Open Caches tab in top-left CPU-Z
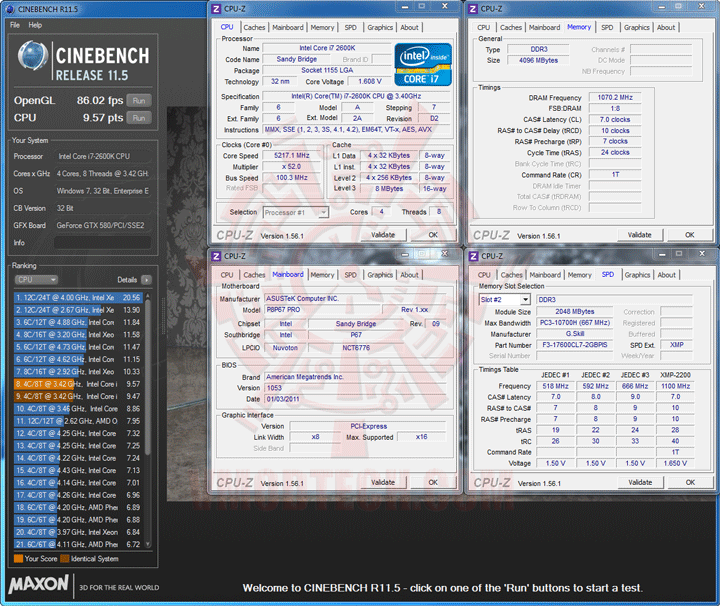 [x=254, y=28]
